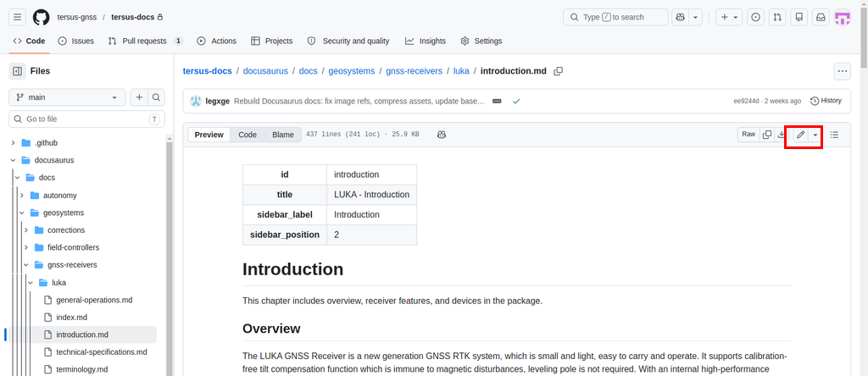The height and width of the screenshot is (376, 868).
Task: Go to tersus-docs breadcrumb root
Action: pyautogui.click(x=207, y=71)
